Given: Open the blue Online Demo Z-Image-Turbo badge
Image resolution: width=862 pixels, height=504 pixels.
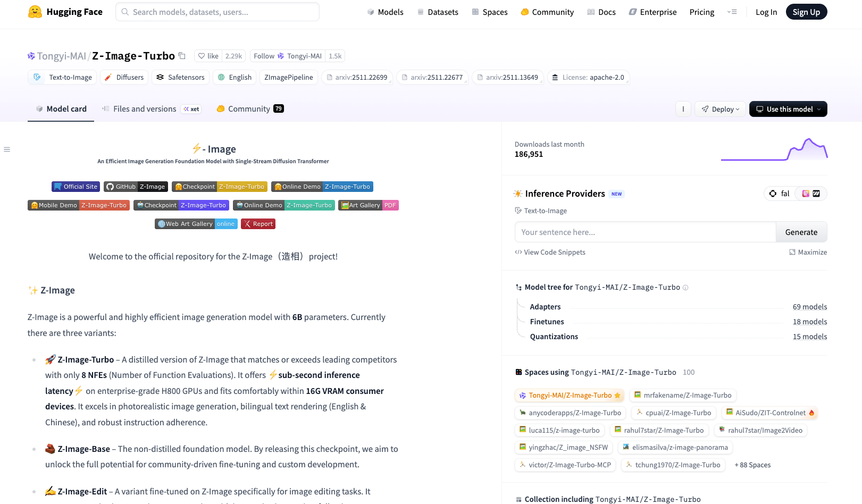Looking at the screenshot, I should click(322, 187).
